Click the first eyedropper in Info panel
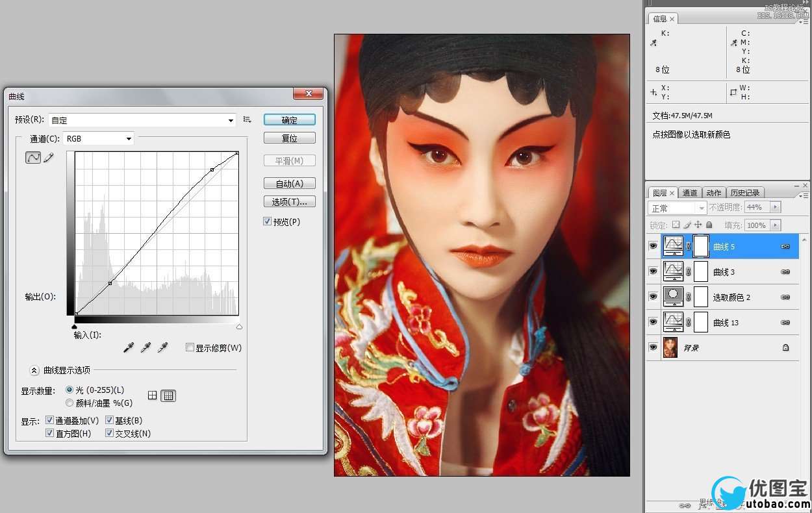 click(653, 43)
